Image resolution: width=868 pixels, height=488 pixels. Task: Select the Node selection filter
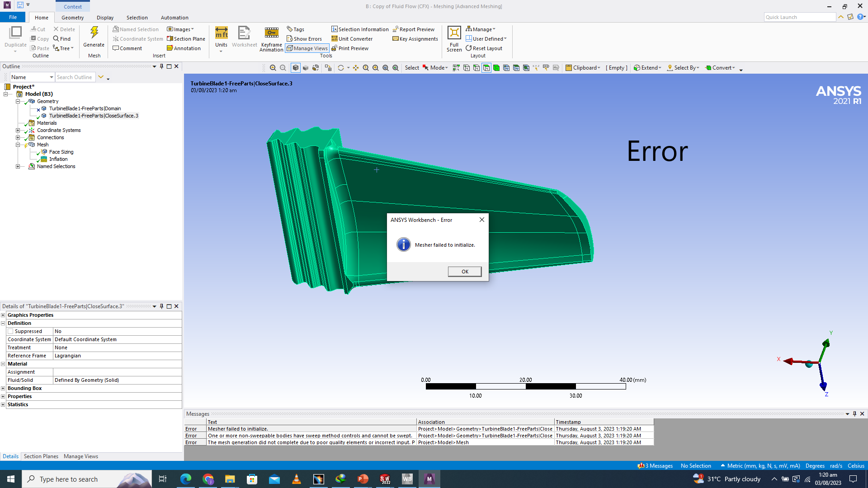[506, 68]
